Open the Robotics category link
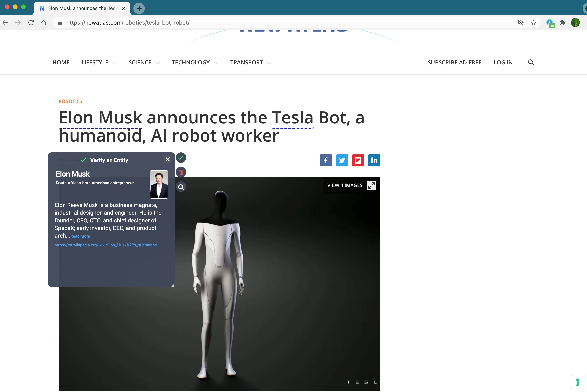 (70, 101)
